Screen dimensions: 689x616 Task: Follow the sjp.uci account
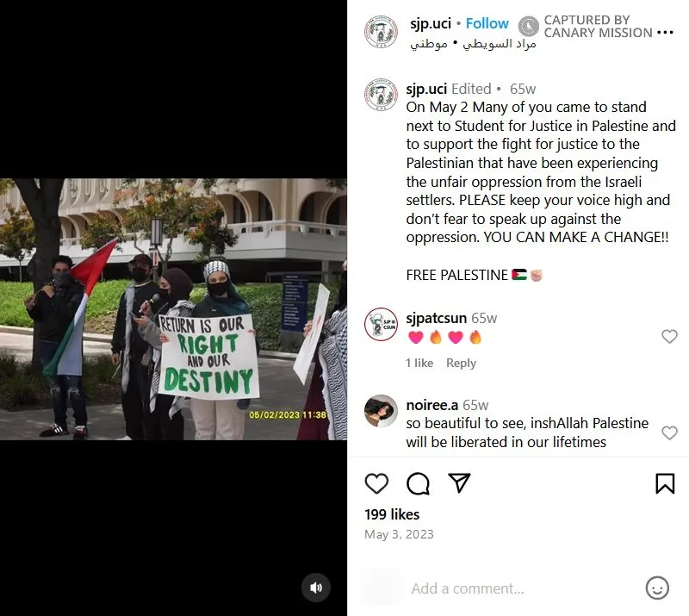click(487, 23)
